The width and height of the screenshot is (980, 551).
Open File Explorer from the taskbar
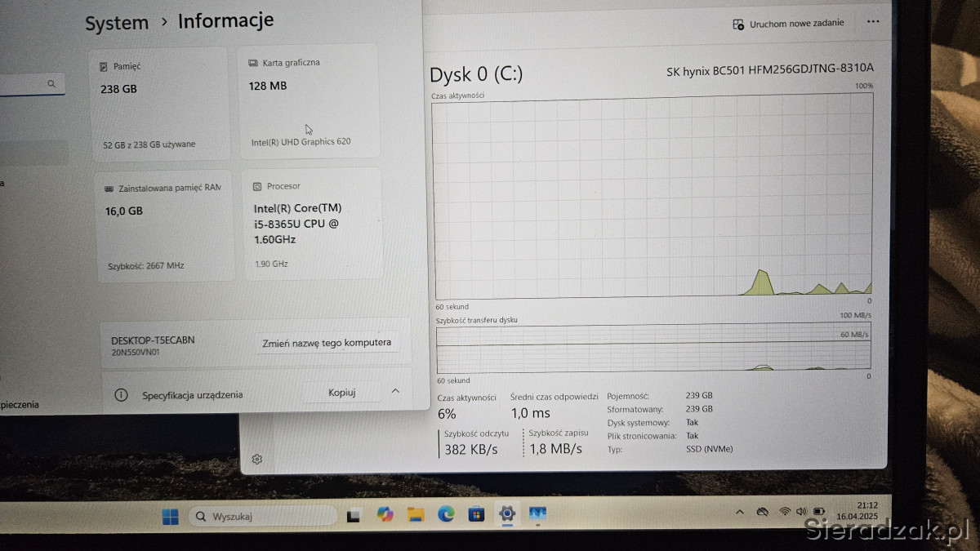416,514
